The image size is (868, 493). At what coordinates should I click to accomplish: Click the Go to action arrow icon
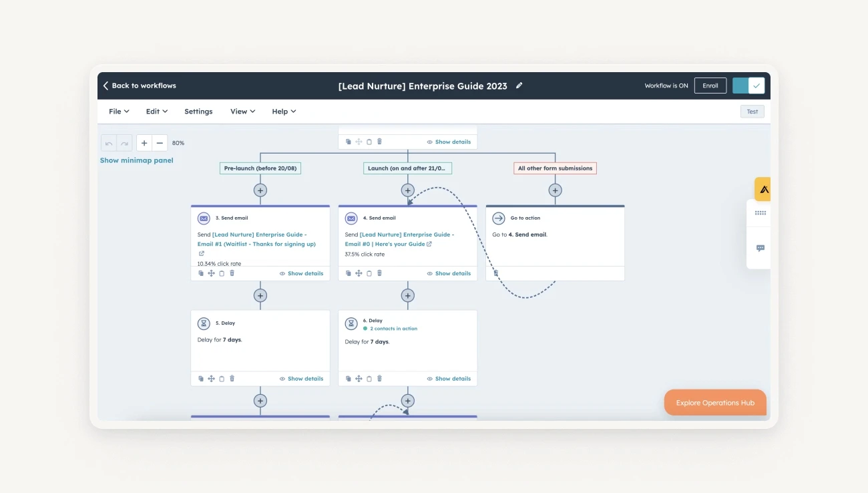499,218
